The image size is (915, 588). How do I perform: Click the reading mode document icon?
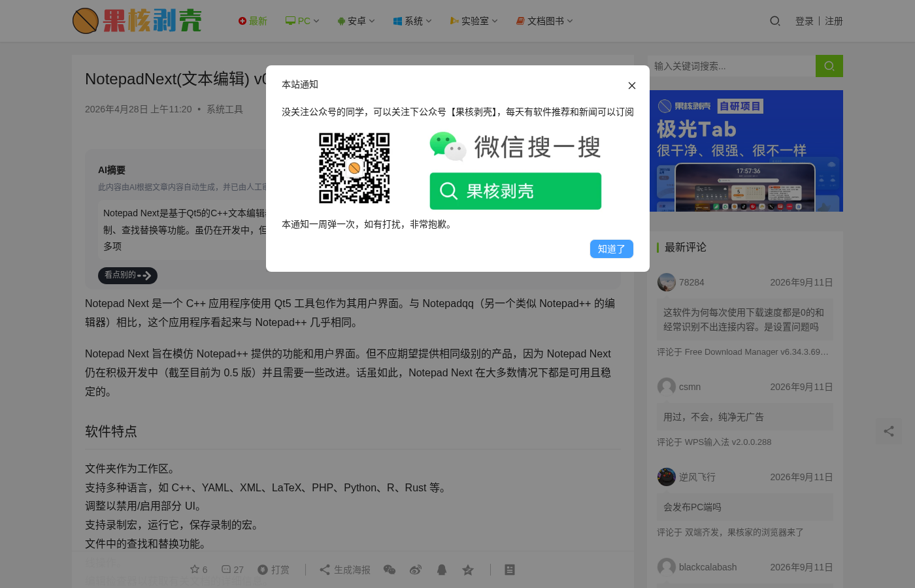click(x=510, y=570)
